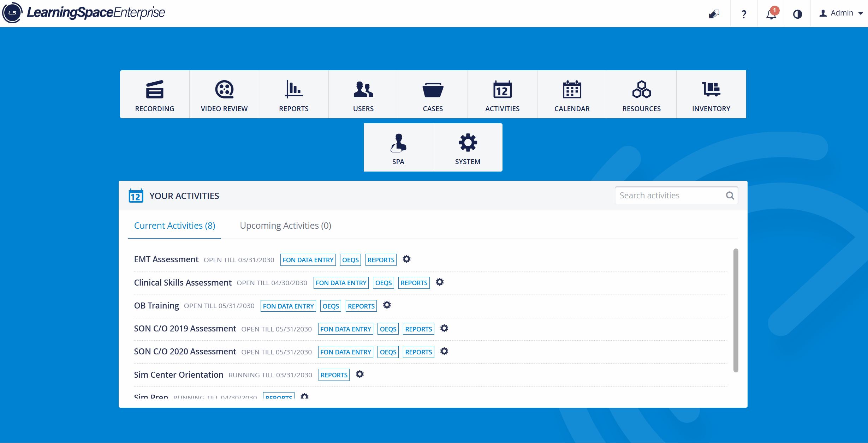Viewport: 868px width, 443px height.
Task: Open OEQS for Clinical Skills Assessment
Action: click(384, 283)
